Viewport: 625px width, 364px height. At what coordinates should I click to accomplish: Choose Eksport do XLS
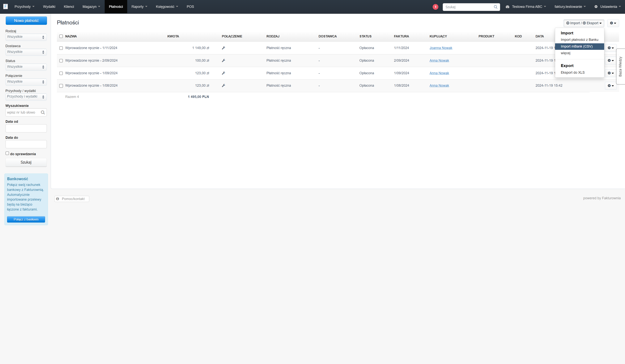[x=579, y=73]
